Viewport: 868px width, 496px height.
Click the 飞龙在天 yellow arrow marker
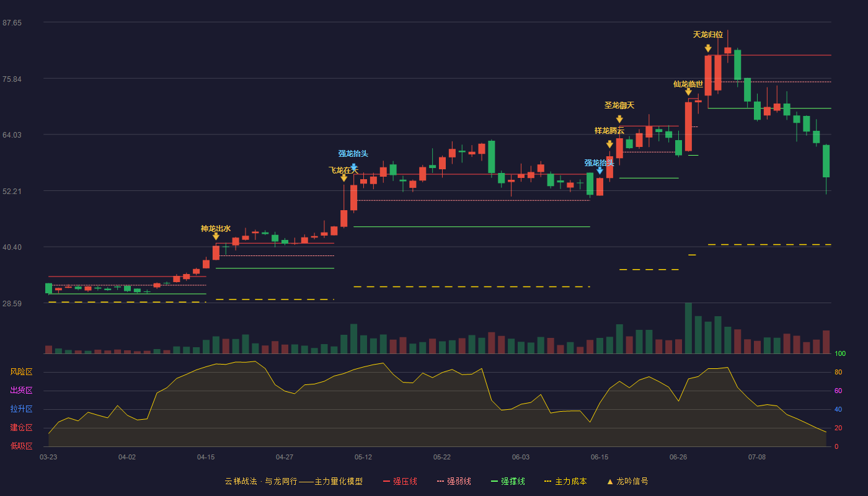click(343, 178)
